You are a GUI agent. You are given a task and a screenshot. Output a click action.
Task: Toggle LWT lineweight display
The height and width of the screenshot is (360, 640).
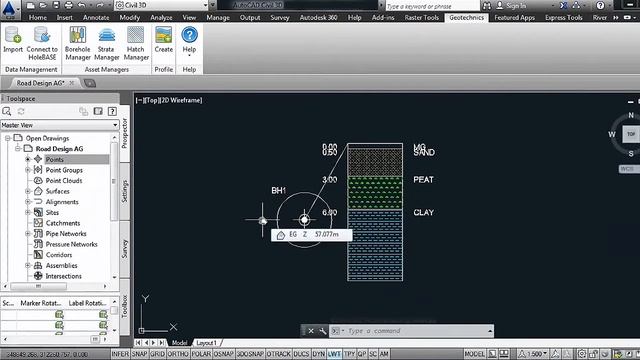(x=334, y=354)
